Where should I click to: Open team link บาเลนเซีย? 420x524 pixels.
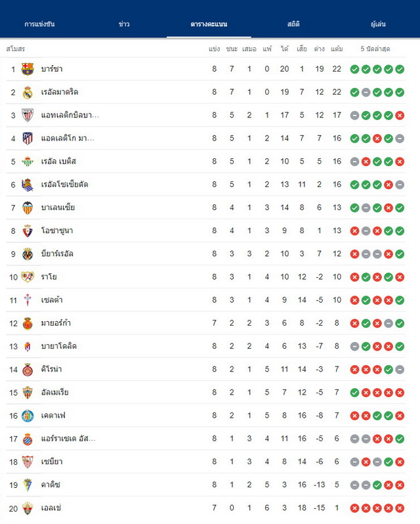(58, 208)
